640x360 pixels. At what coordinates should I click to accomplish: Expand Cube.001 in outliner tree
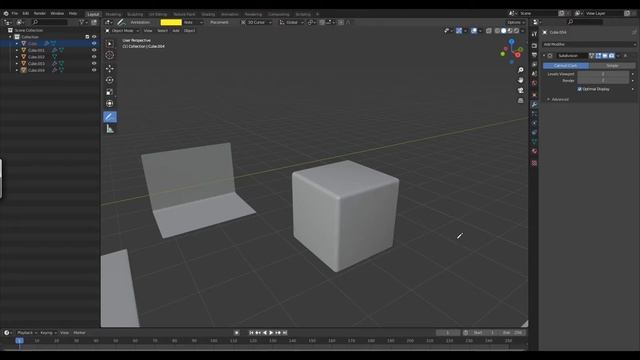pos(17,50)
